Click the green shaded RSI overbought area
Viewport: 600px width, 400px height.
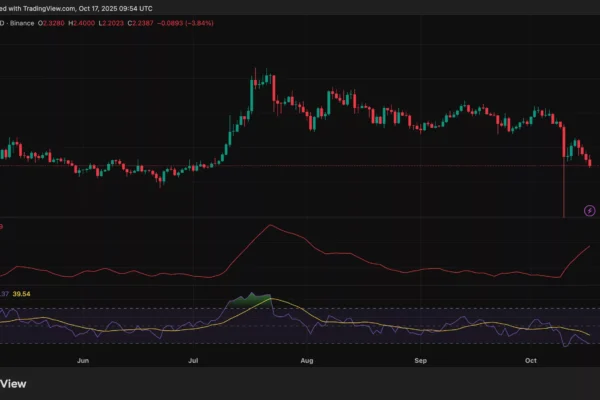(x=250, y=301)
